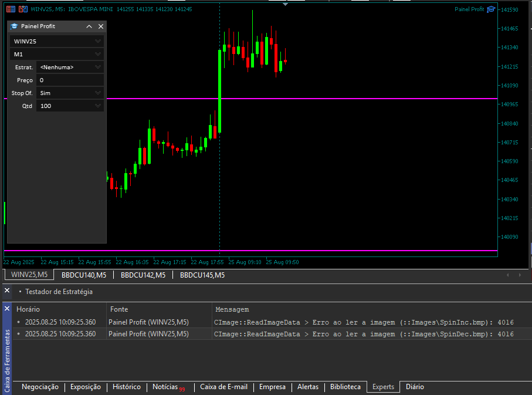The height and width of the screenshot is (395, 532).
Task: Open the Qtd 100 quantity dropdown
Action: pyautogui.click(x=70, y=106)
